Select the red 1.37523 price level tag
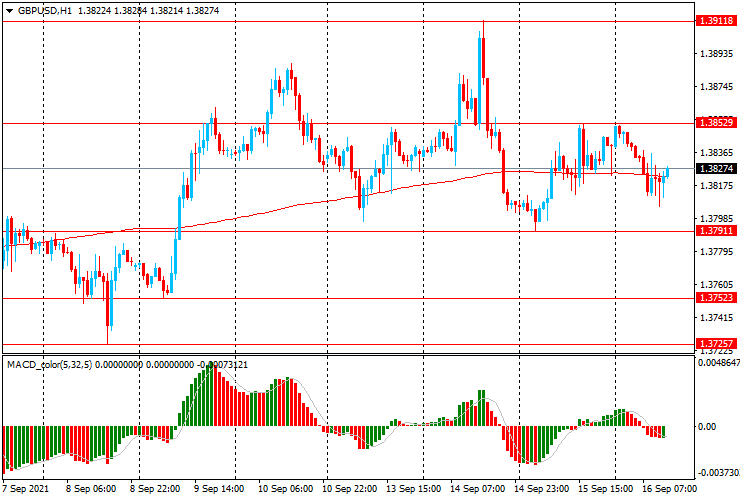This screenshot has width=740, height=500. [716, 298]
